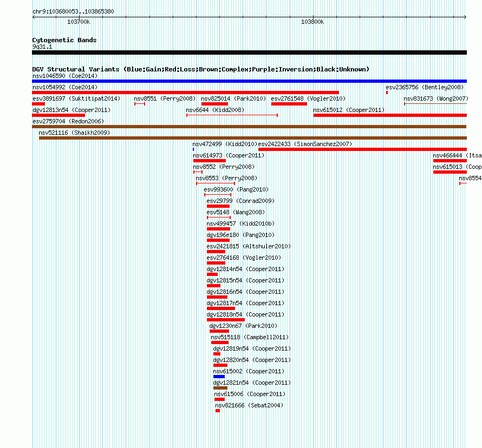This screenshot has height=448, width=482.
Task: Select the red nsv821666 loss bar
Action: tap(218, 411)
